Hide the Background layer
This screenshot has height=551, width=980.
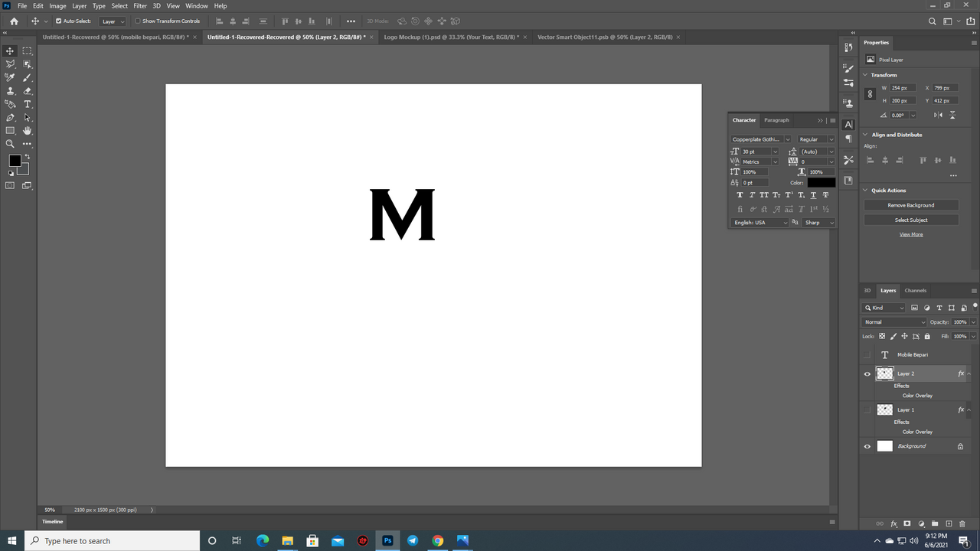click(867, 446)
